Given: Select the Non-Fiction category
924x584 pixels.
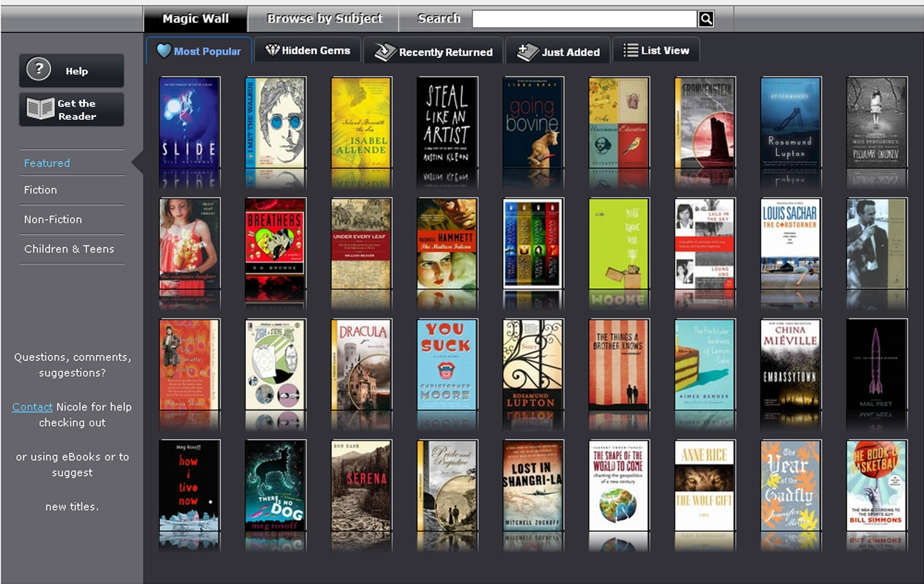Looking at the screenshot, I should (53, 219).
